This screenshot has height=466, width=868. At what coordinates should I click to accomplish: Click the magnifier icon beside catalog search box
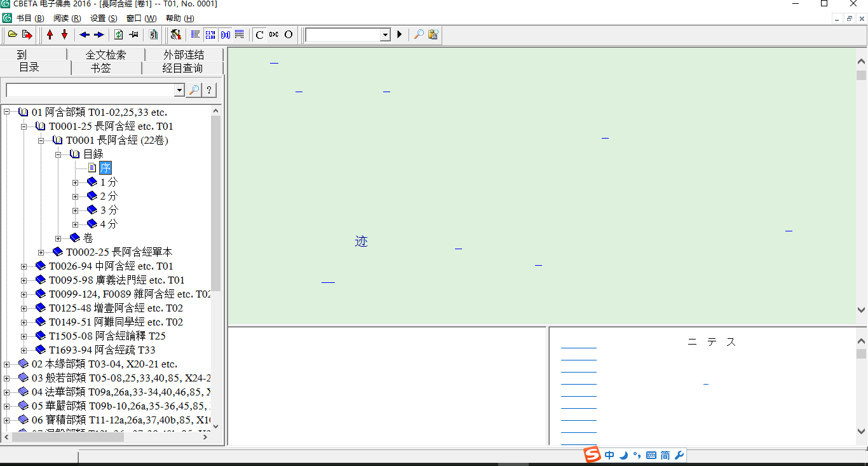(194, 90)
